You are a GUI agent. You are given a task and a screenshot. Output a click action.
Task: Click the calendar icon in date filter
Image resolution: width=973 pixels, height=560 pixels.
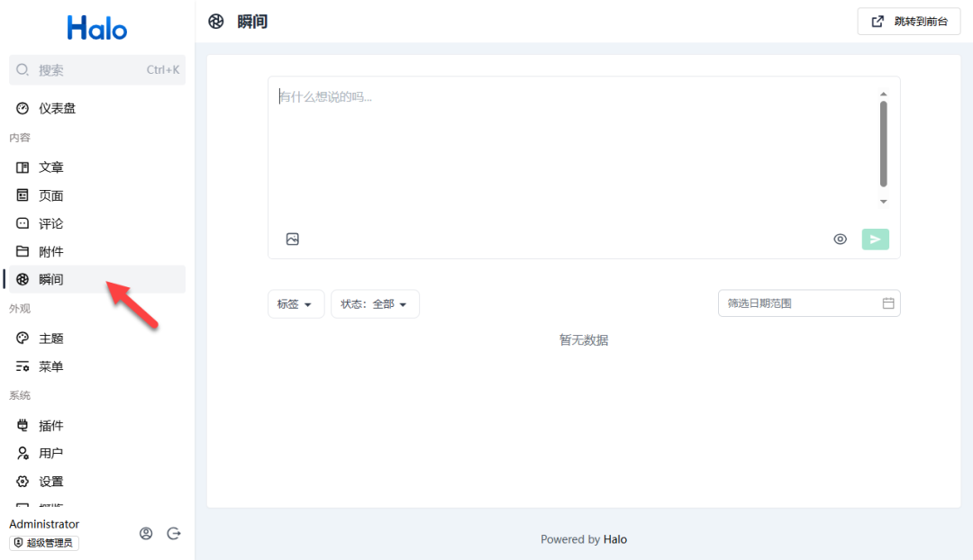pos(888,303)
